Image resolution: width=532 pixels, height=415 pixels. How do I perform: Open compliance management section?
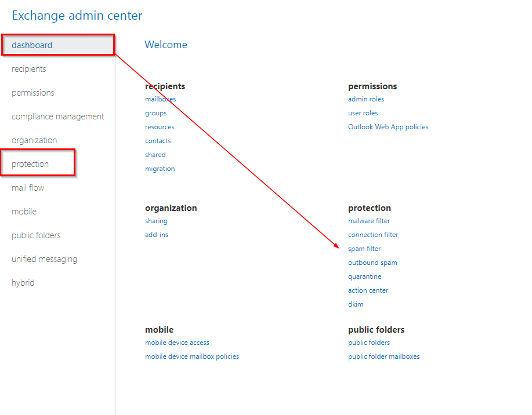[58, 117]
